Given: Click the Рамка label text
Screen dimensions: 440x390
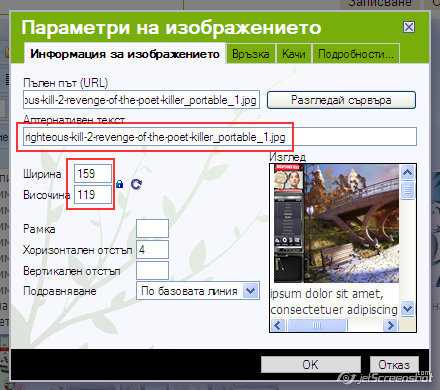Looking at the screenshot, I should (x=39, y=229).
